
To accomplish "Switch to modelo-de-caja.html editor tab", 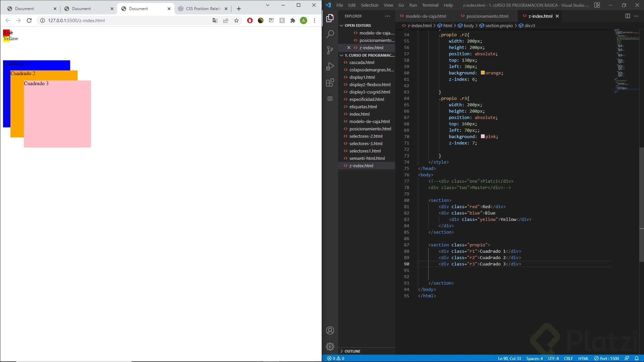I will (425, 16).
